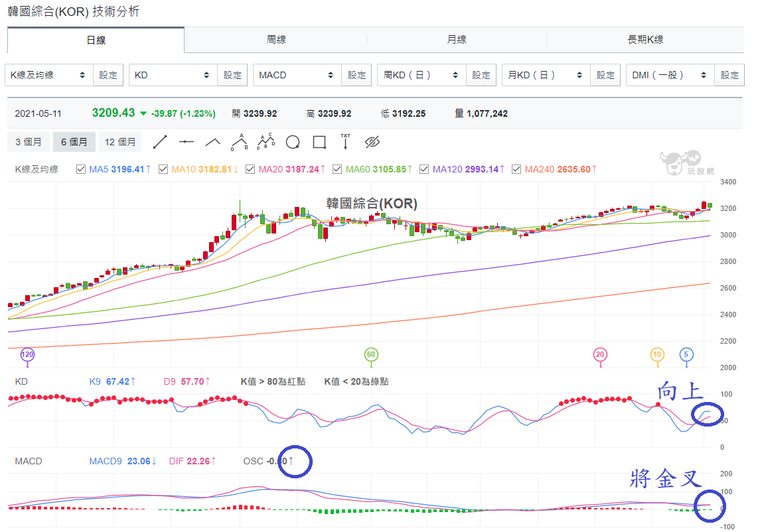The width and height of the screenshot is (760, 532).
Task: Click the volume value 1,077,242
Action: click(x=487, y=114)
